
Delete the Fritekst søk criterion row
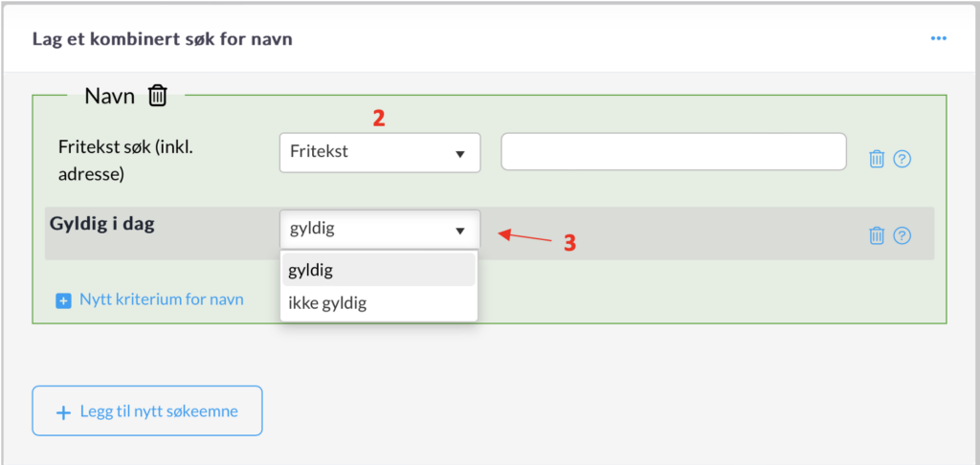[x=876, y=159]
